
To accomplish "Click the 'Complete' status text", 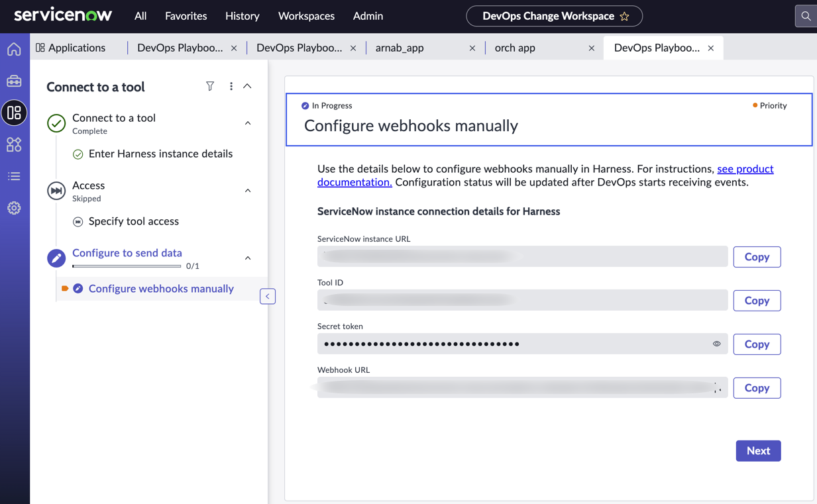I will tap(89, 131).
